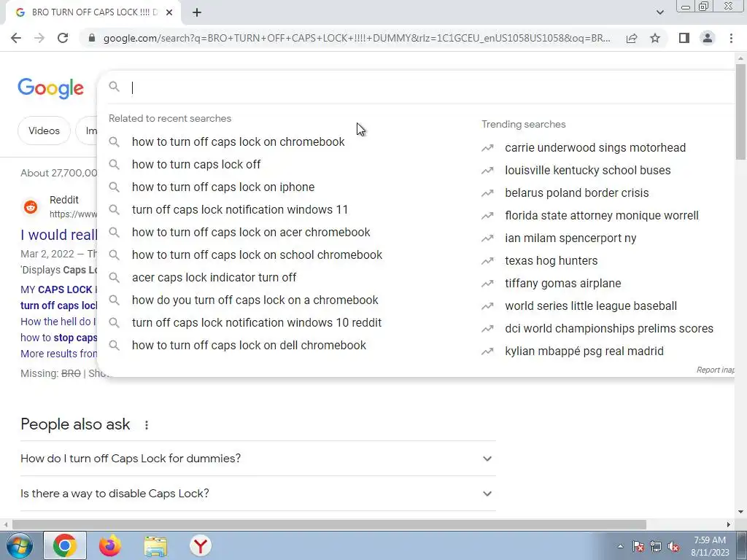Show hidden system tray icons
This screenshot has height=560, width=747.
pyautogui.click(x=620, y=546)
